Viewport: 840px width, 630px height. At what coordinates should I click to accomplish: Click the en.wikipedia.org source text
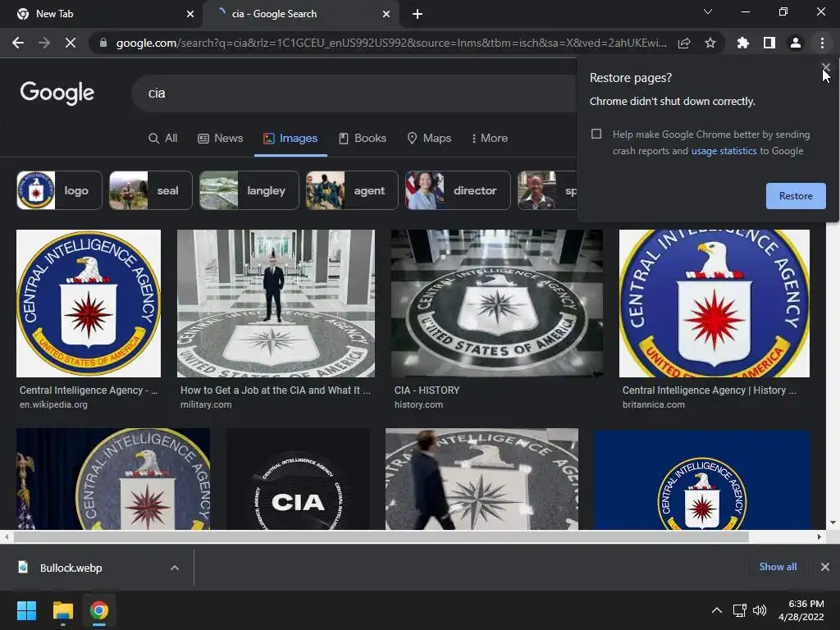53,404
